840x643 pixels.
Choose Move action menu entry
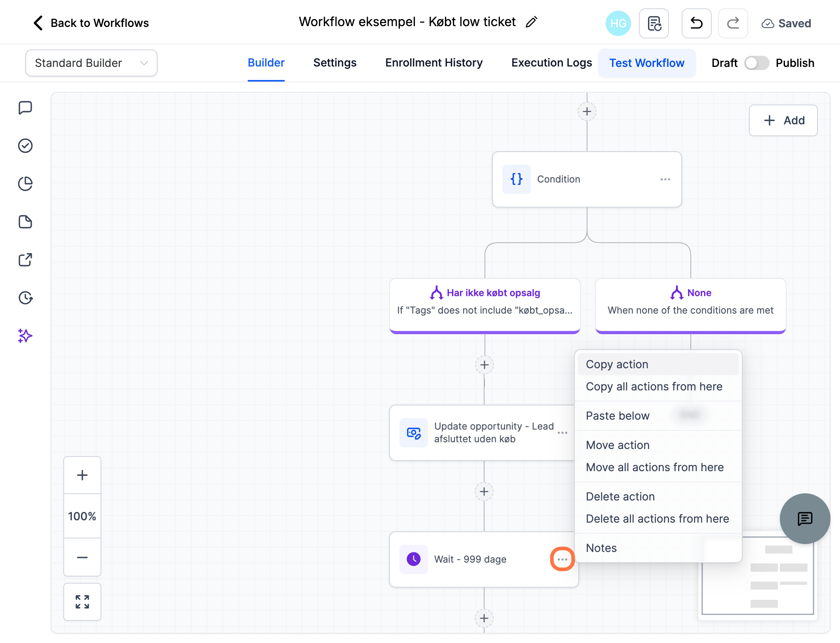pos(658,445)
